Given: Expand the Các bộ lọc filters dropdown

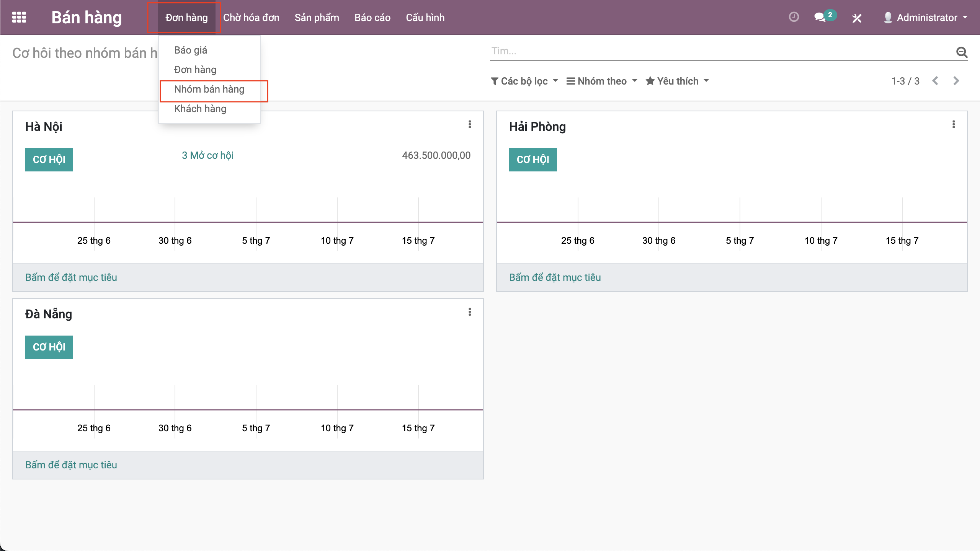Looking at the screenshot, I should click(524, 81).
